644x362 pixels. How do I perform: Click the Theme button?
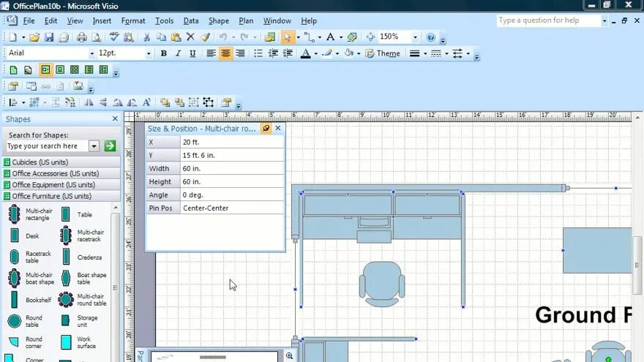[x=383, y=53]
